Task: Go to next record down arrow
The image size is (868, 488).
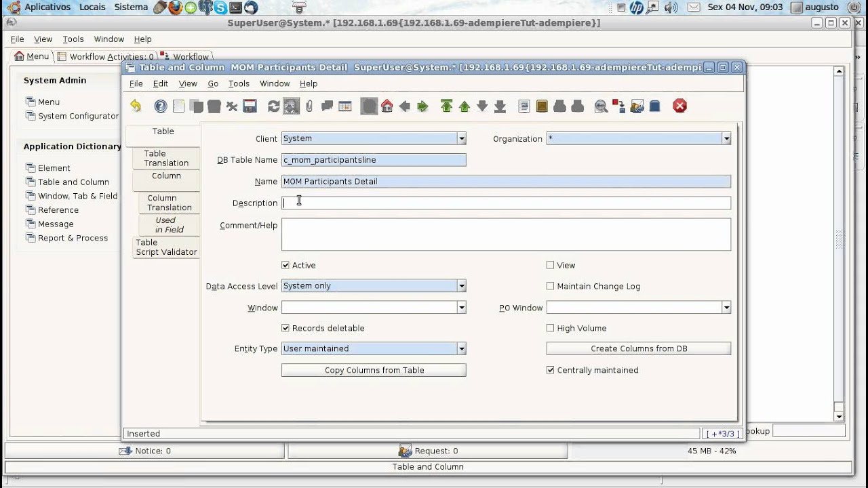Action: [482, 106]
